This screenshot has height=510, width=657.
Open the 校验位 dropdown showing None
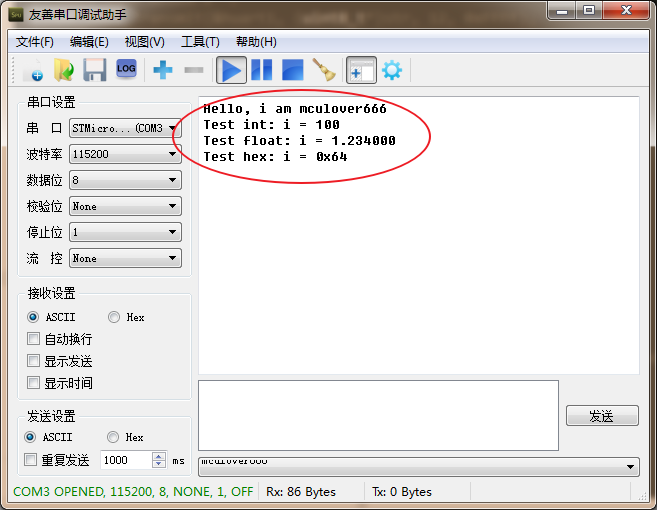pos(125,206)
